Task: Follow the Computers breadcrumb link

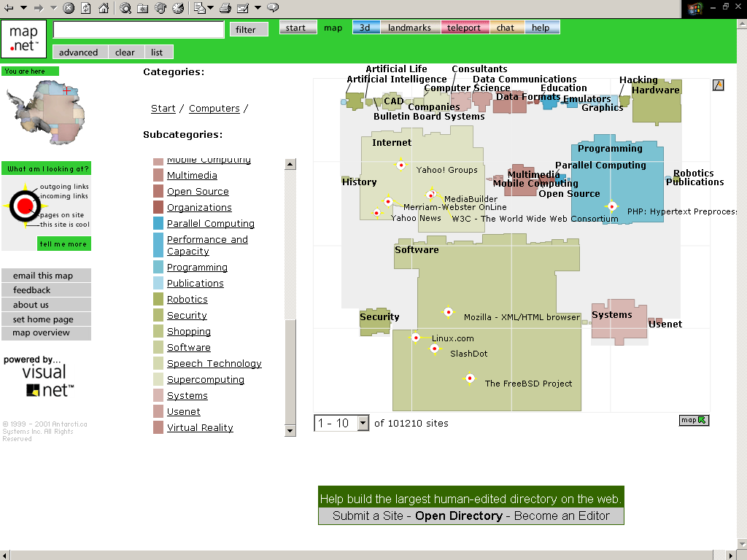Action: coord(214,108)
